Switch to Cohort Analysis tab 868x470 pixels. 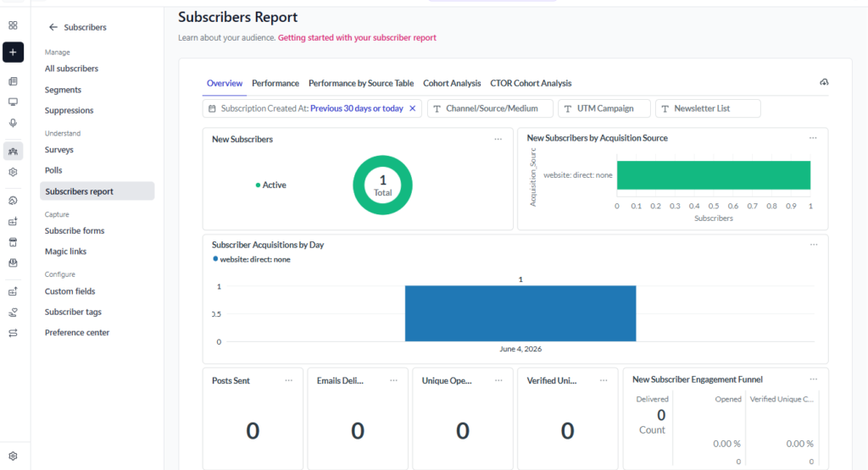[x=452, y=84]
